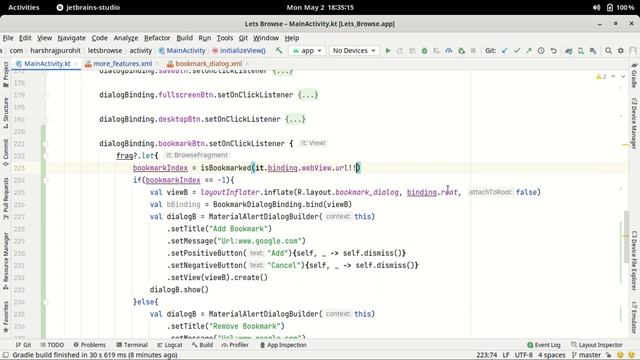Collapse the bookmarkBtn listener at line 221
The image size is (640, 360).
pyautogui.click(x=46, y=144)
